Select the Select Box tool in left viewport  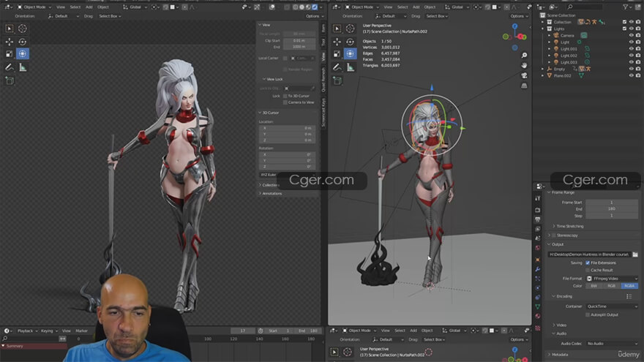(9, 29)
